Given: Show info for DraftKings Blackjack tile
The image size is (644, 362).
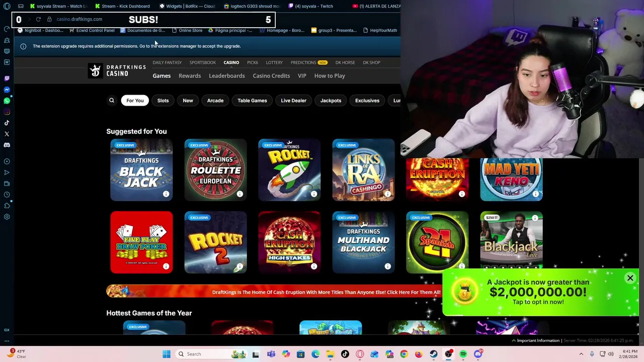Looking at the screenshot, I should point(166,194).
